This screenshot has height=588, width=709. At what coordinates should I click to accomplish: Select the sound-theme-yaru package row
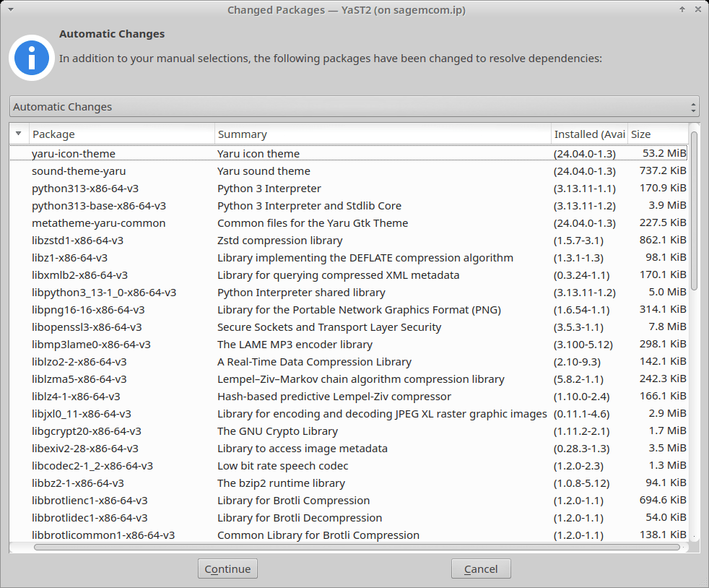point(79,171)
